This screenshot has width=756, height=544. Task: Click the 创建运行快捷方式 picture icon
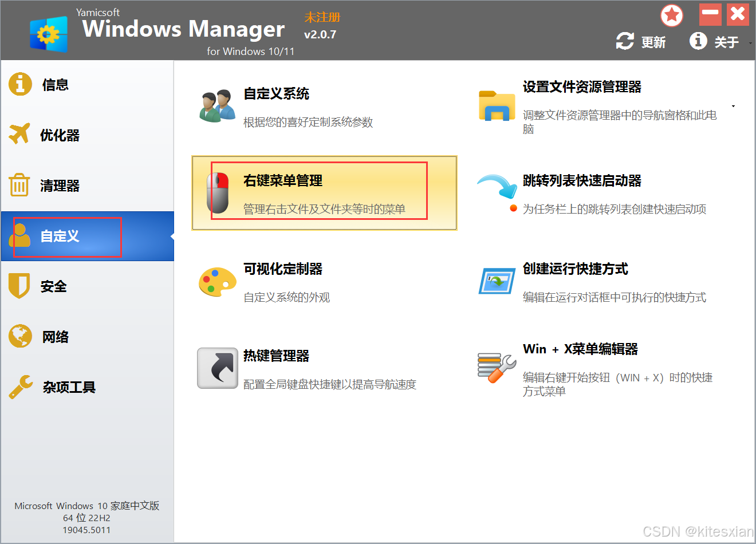tap(497, 281)
